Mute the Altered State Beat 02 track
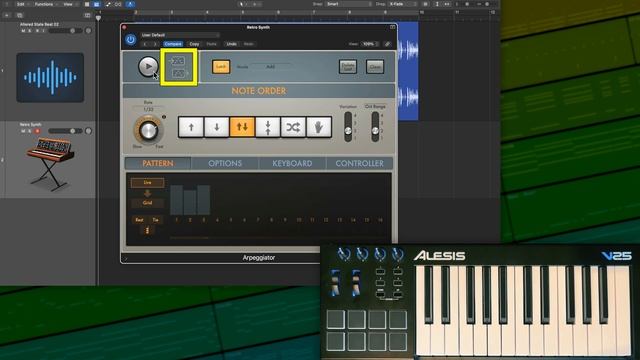Viewport: 640px width, 360px height. (23, 31)
